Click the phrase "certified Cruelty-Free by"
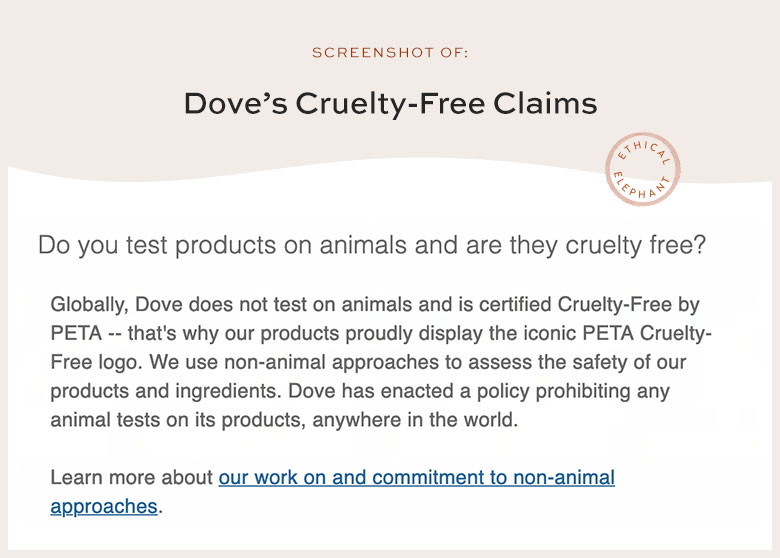 [589, 304]
